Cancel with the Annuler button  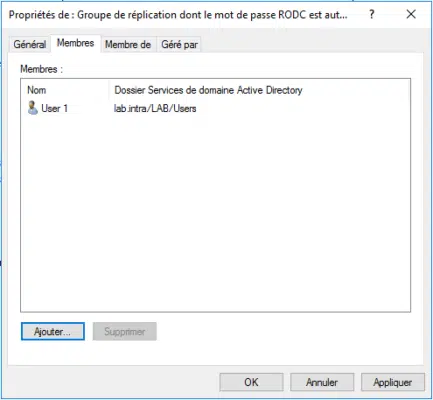(322, 382)
